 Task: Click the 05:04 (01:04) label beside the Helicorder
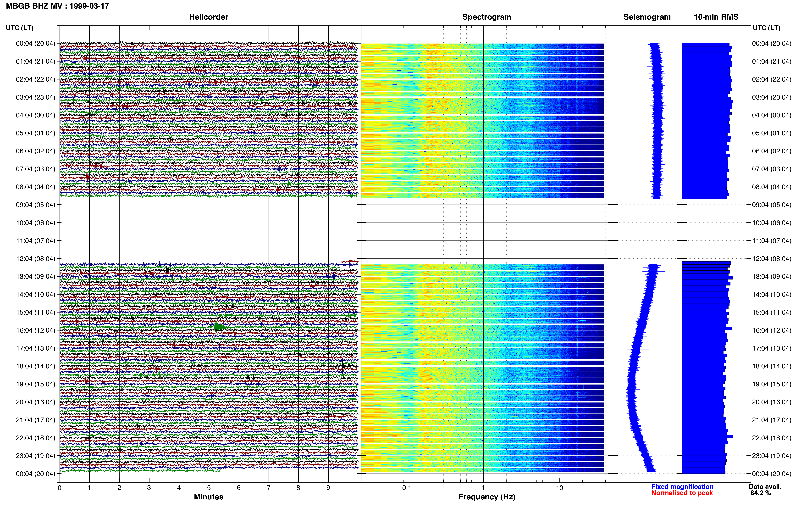click(x=36, y=133)
